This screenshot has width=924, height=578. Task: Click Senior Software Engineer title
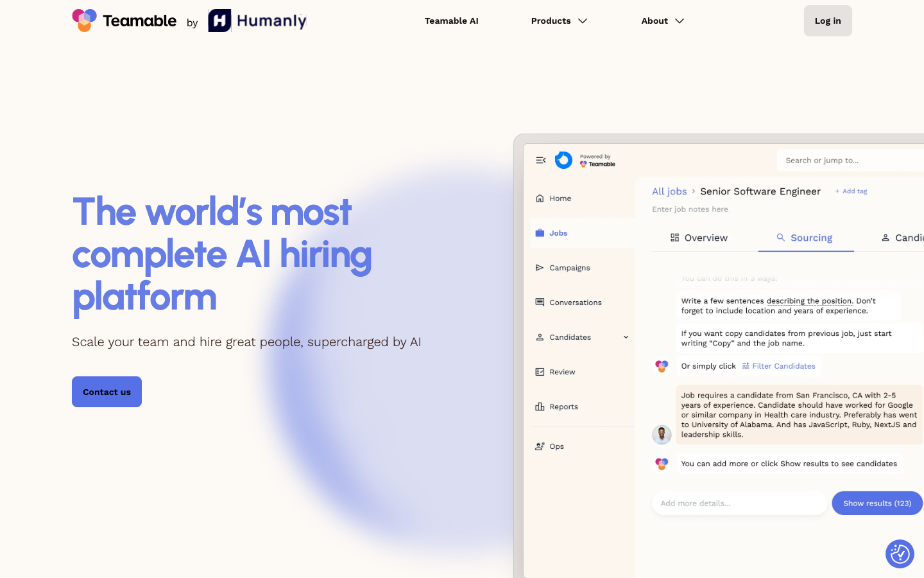760,191
